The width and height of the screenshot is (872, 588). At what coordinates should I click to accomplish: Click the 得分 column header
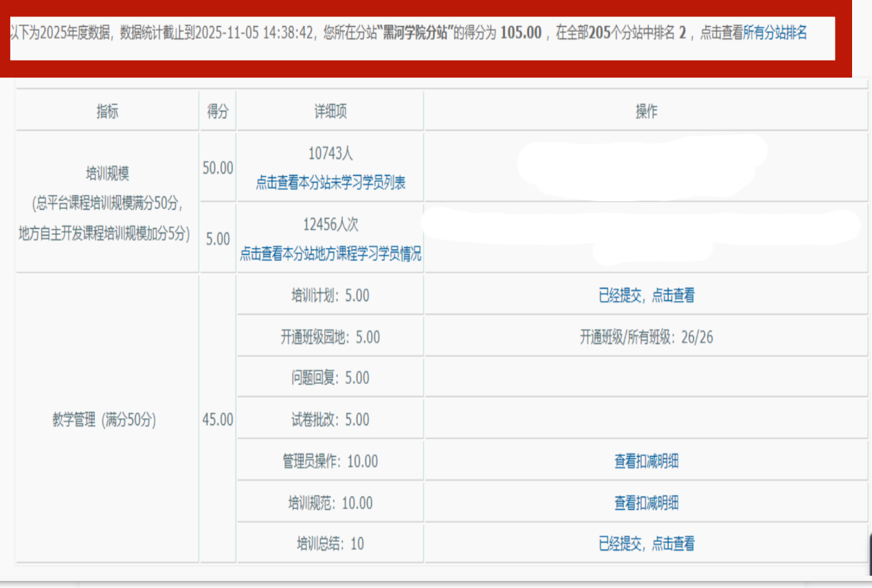tap(217, 112)
